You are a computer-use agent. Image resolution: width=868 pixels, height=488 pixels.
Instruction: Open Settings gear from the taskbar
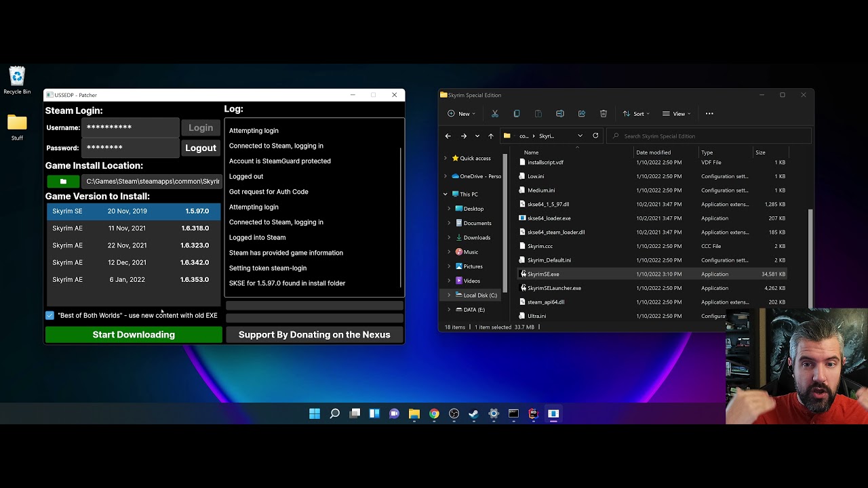(x=494, y=413)
